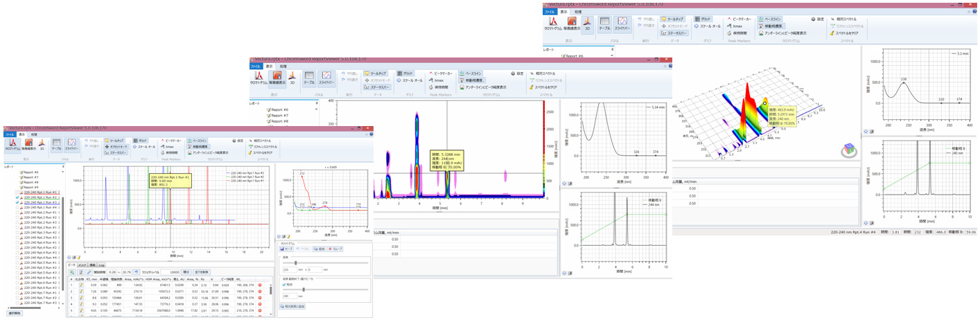Switch to 情報 tab in peak panel

pyautogui.click(x=92, y=265)
